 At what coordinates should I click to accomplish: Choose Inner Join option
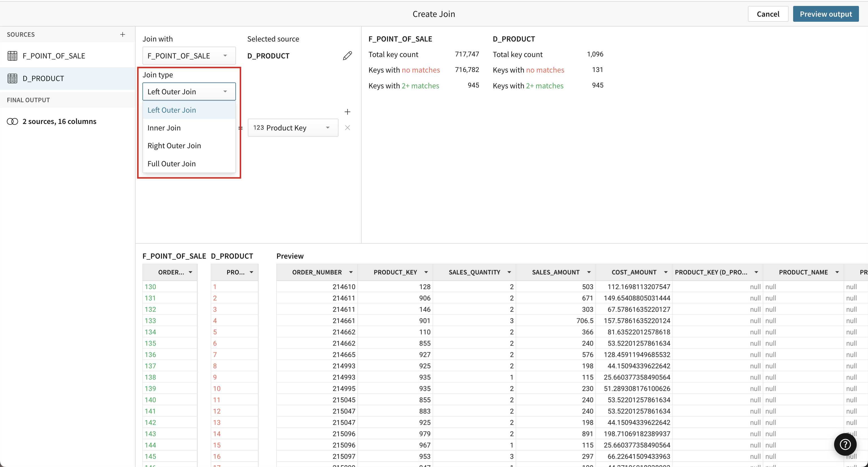189,128
